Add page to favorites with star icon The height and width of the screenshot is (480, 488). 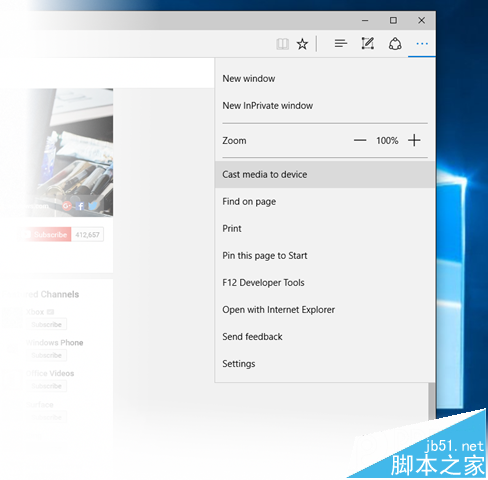(x=302, y=44)
